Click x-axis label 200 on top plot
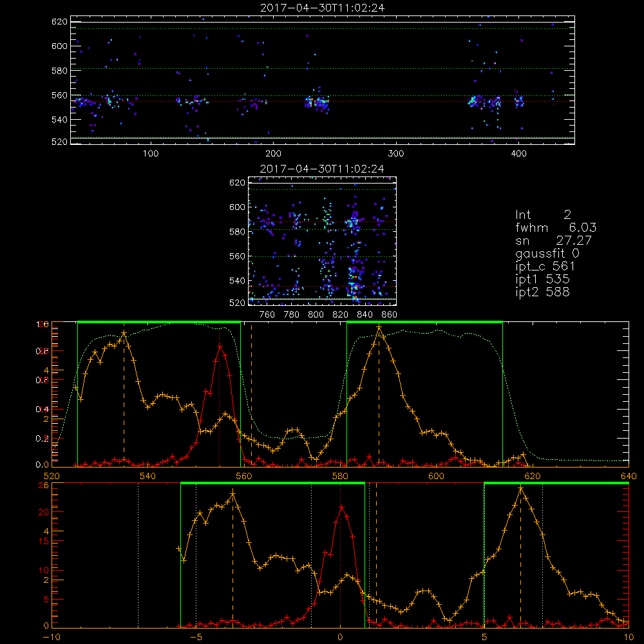644x644 pixels. 273,154
